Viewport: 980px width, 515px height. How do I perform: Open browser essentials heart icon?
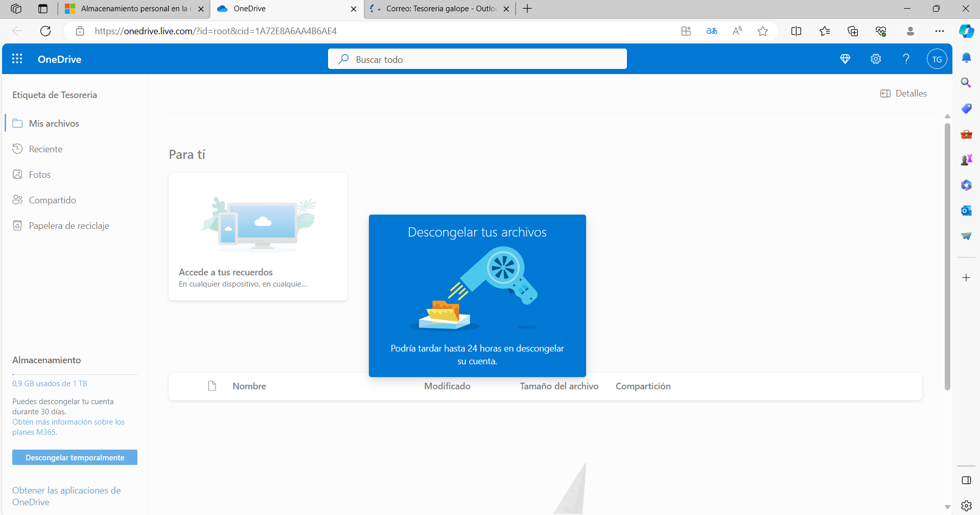881,31
